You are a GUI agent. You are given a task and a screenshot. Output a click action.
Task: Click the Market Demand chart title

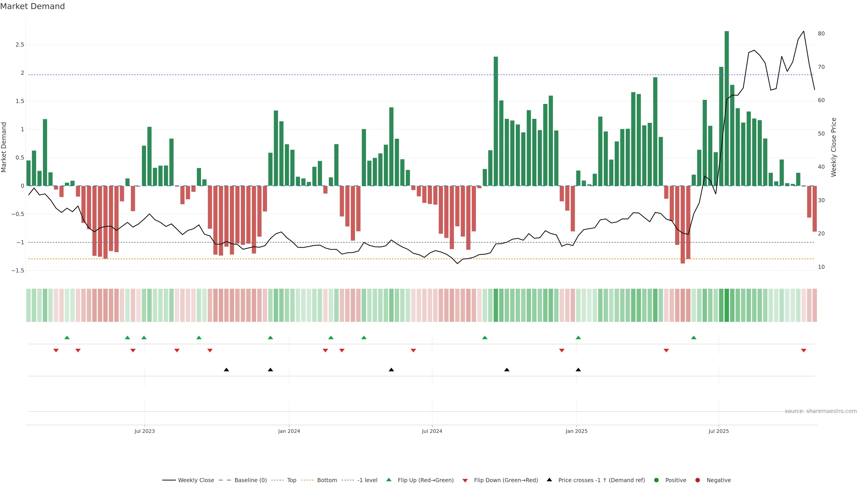tap(32, 6)
